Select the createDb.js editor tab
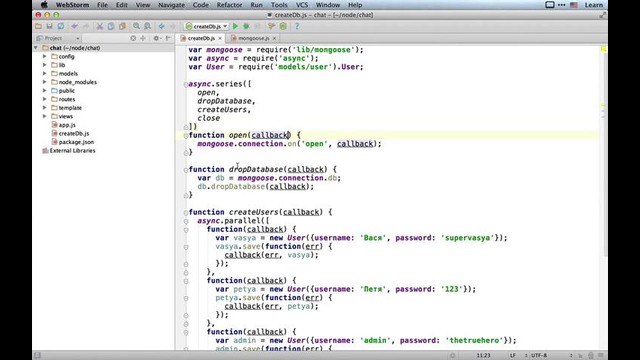640x360 pixels. coord(201,38)
